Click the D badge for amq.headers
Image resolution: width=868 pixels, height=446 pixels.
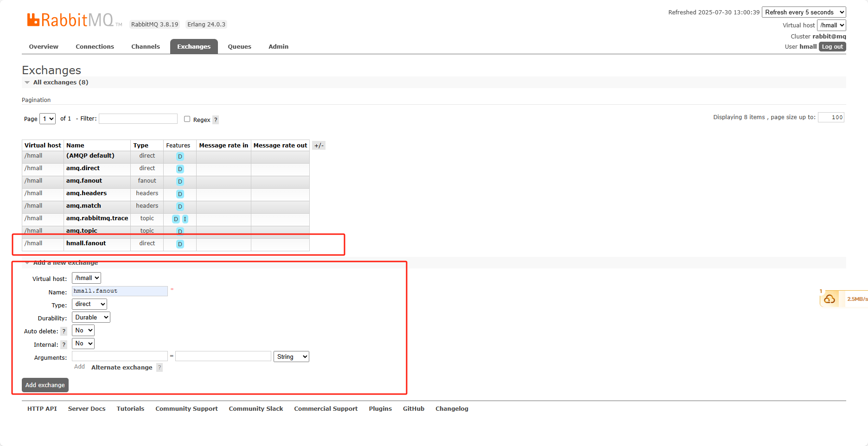[x=180, y=194]
